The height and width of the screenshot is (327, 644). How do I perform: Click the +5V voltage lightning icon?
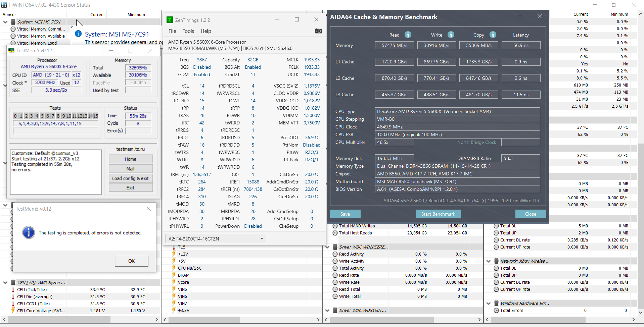pos(174,261)
